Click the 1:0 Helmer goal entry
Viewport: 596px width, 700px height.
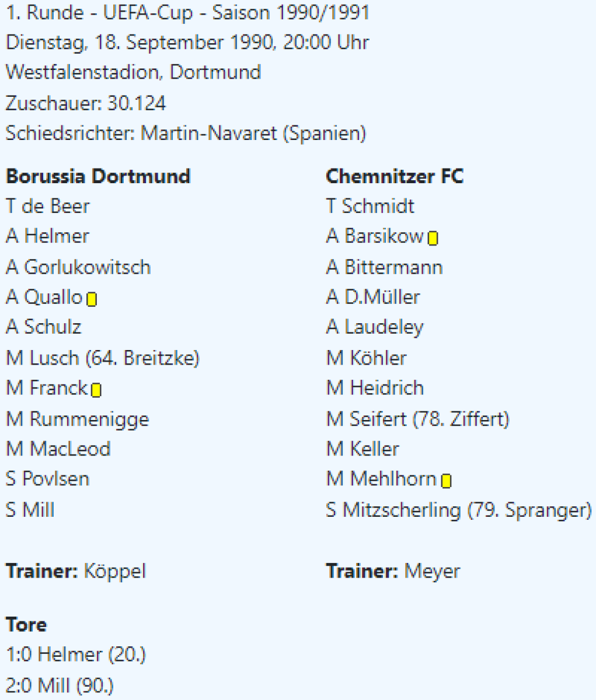pyautogui.click(x=75, y=655)
